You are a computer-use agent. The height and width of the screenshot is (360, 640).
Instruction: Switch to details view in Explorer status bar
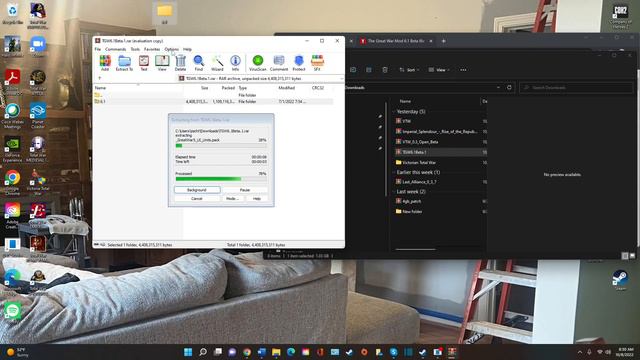click(624, 256)
